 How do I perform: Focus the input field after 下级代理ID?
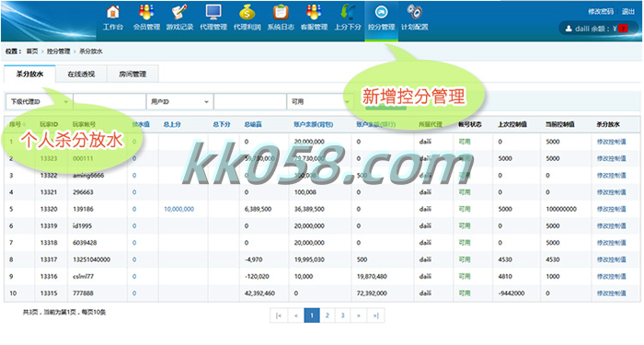[x=109, y=101]
